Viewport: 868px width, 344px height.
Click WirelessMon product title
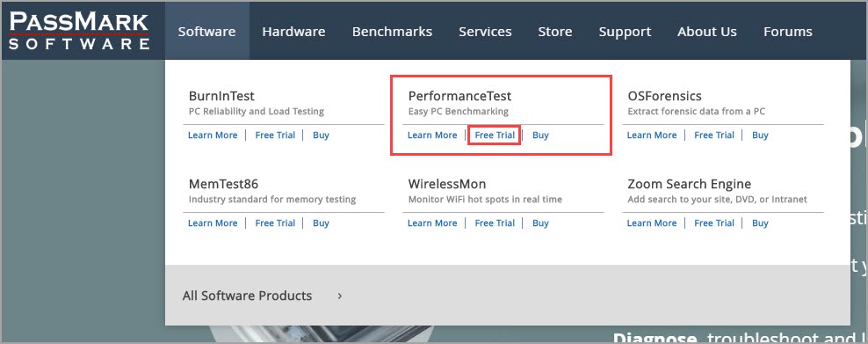[447, 184]
